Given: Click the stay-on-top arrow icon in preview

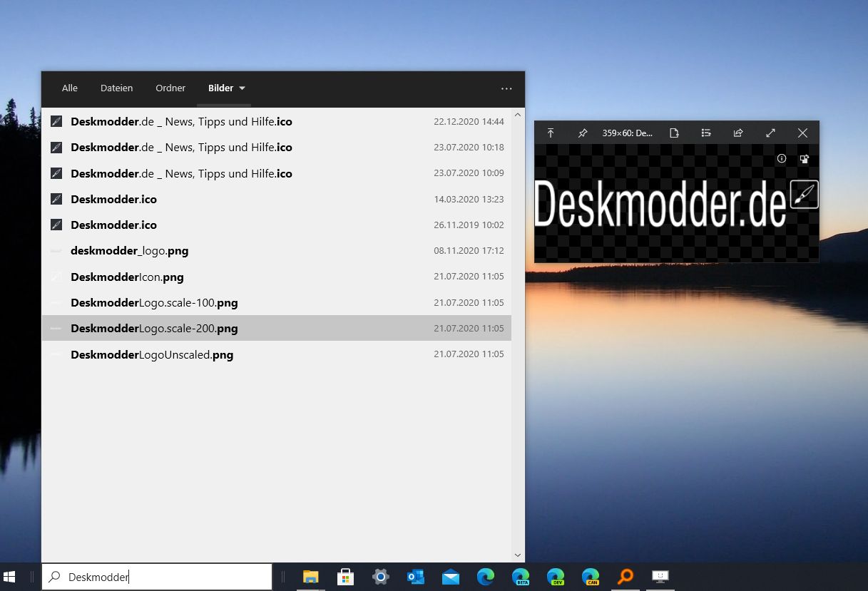Looking at the screenshot, I should [551, 133].
